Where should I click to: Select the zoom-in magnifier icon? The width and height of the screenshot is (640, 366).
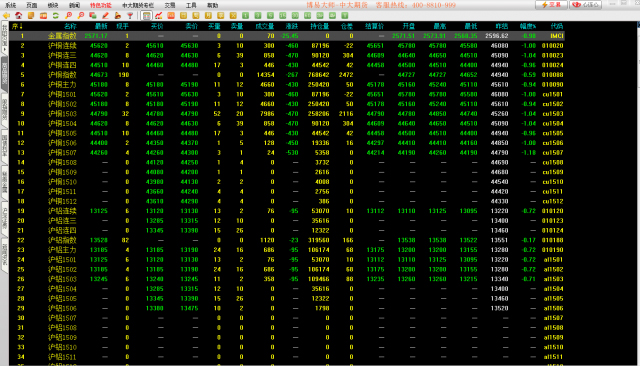tap(69, 16)
